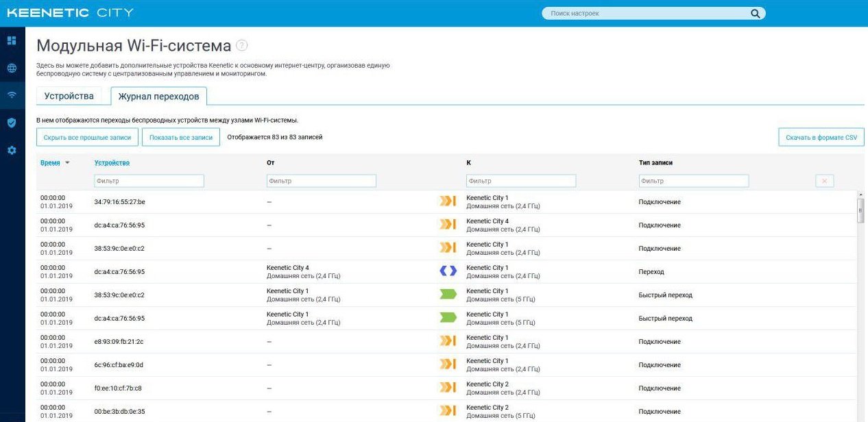Click the search magnifier icon
This screenshot has width=868, height=422.
[x=755, y=13]
